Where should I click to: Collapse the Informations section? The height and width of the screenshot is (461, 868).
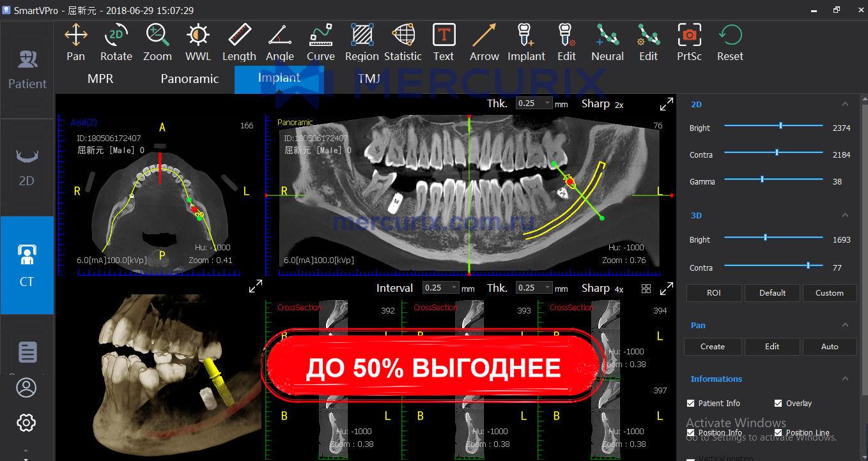845,379
